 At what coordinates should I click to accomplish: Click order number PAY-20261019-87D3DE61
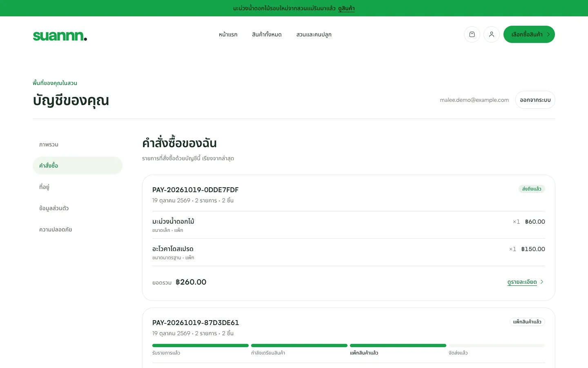196,323
